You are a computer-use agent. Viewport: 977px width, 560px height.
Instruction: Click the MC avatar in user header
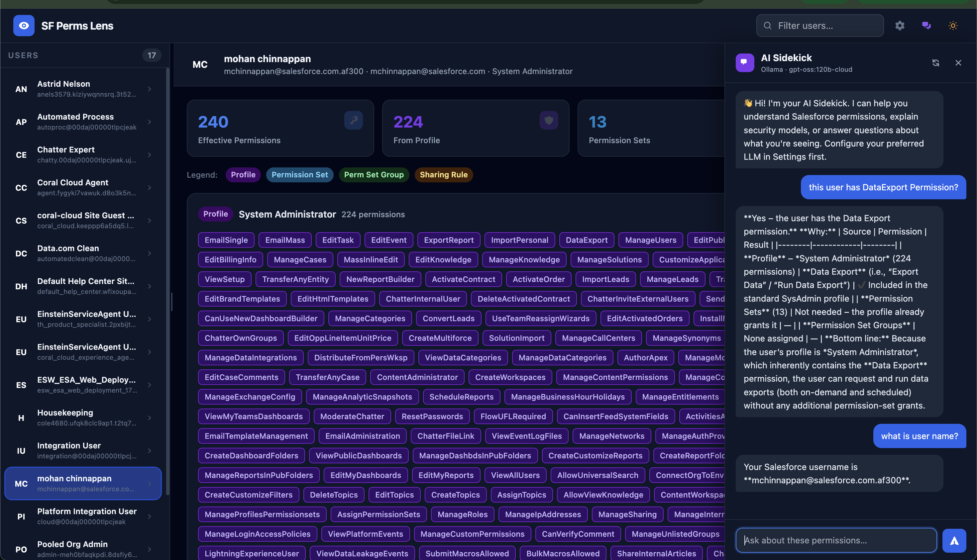200,65
